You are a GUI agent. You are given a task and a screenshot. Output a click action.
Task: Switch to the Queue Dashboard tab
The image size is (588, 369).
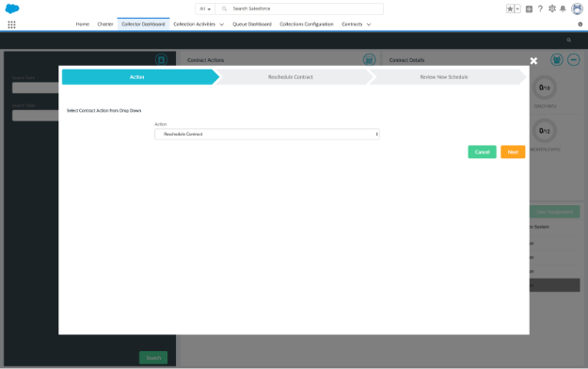click(x=252, y=24)
